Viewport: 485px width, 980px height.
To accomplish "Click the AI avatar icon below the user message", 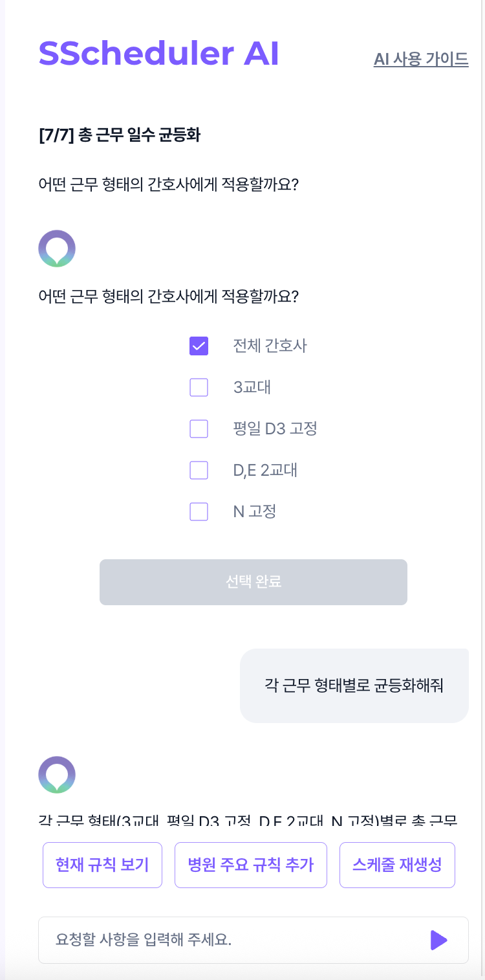I will [57, 775].
